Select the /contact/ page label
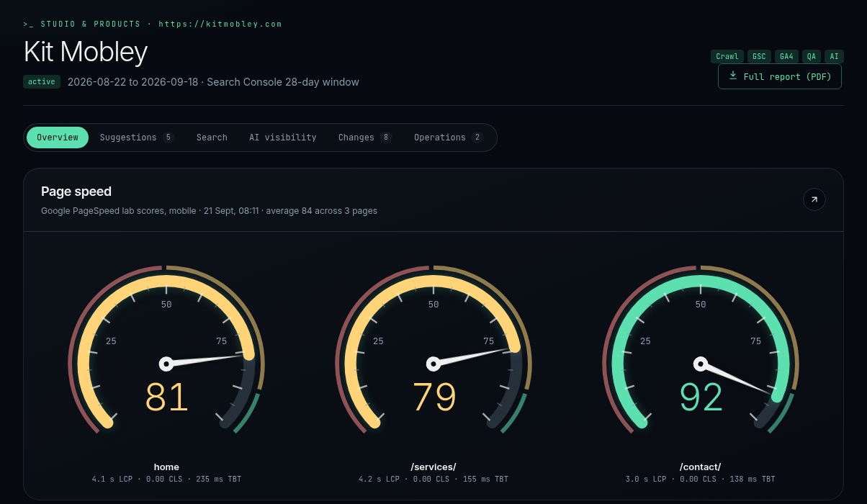The image size is (867, 504). pyautogui.click(x=701, y=467)
